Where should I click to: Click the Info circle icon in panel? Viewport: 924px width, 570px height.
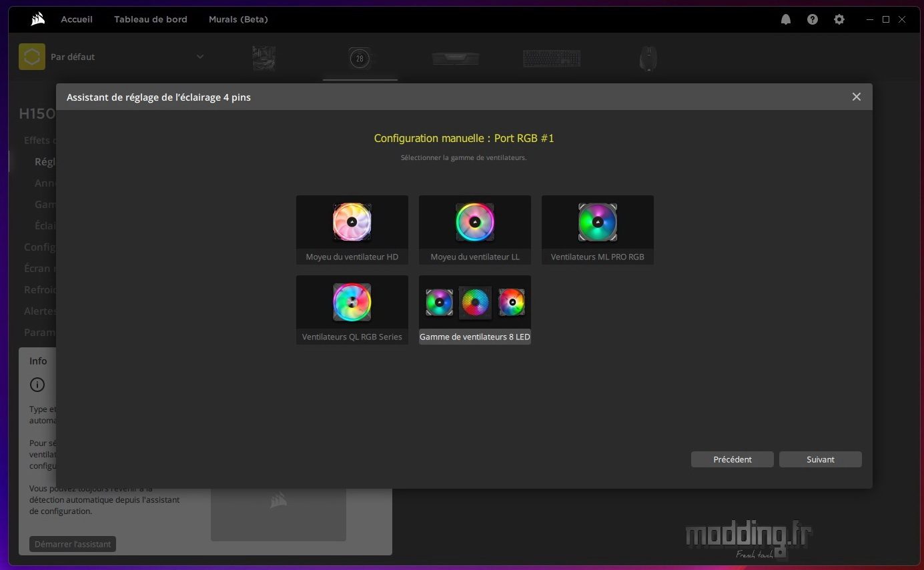click(37, 385)
